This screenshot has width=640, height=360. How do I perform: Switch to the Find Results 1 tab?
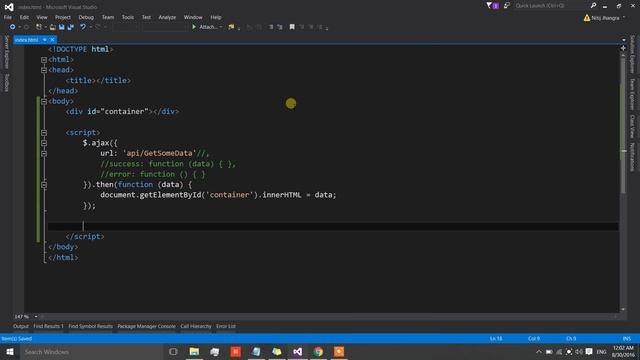48,326
